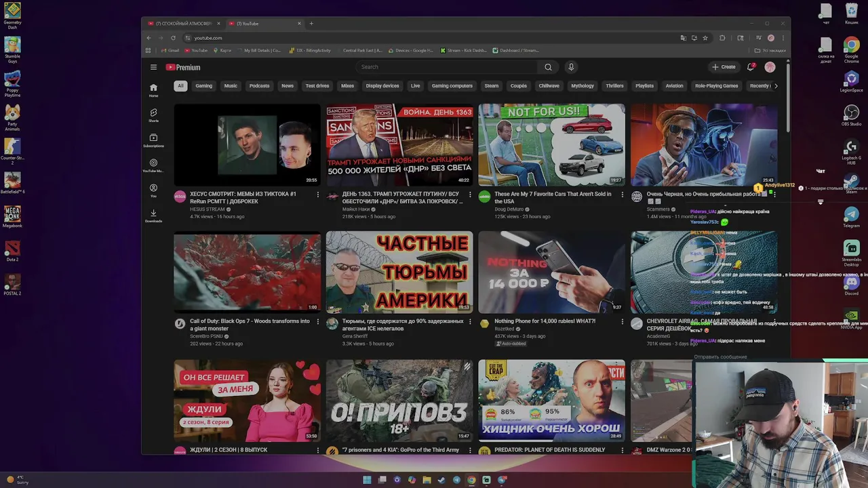Select the All filter chip

(180, 86)
